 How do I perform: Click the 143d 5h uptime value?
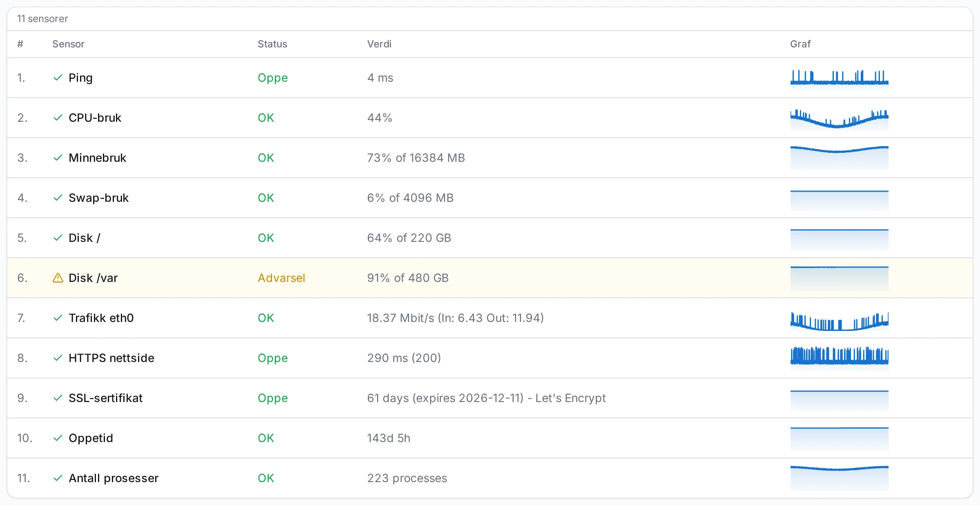[x=389, y=438]
